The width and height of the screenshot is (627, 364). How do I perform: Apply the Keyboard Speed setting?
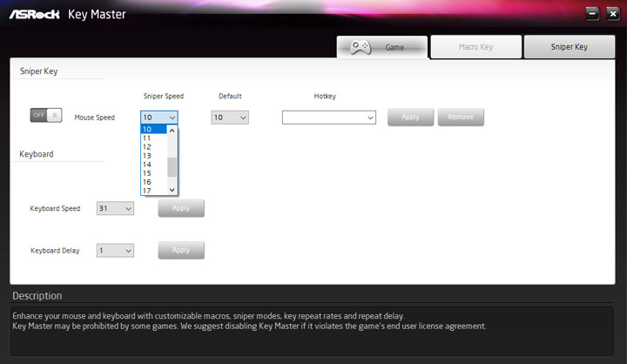tap(181, 208)
